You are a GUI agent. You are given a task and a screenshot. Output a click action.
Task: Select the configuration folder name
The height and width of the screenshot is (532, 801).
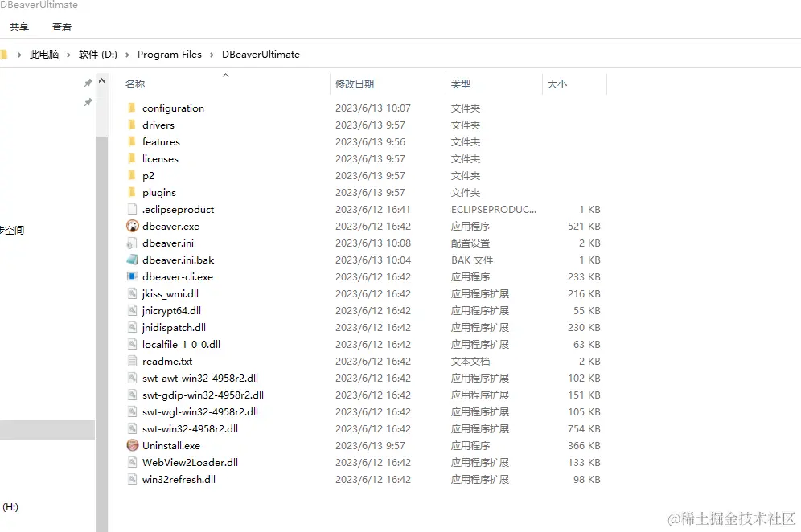[x=173, y=108]
